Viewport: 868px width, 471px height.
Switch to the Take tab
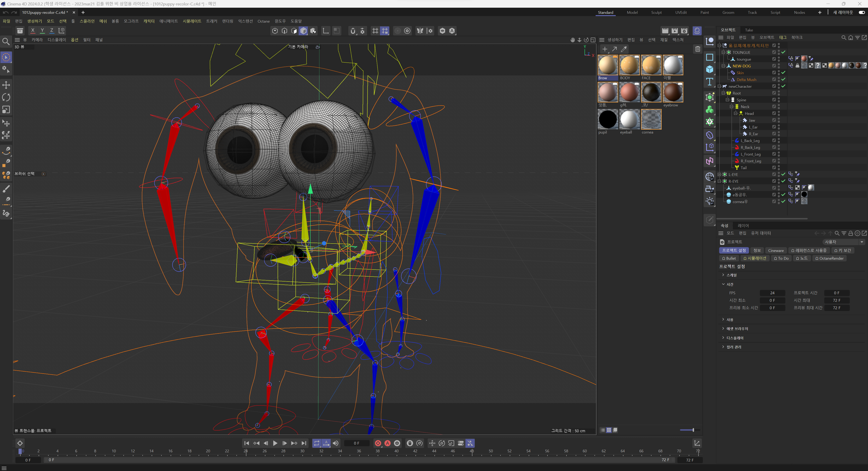(x=749, y=30)
